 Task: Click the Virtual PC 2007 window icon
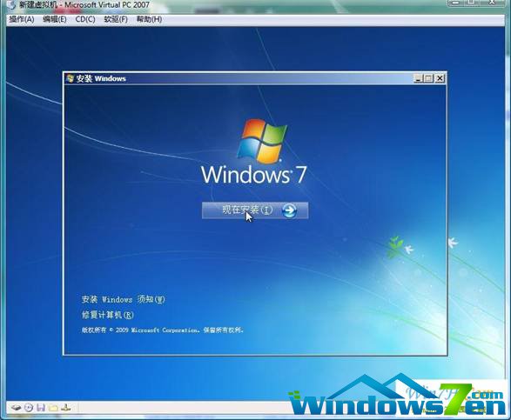tap(10, 5)
